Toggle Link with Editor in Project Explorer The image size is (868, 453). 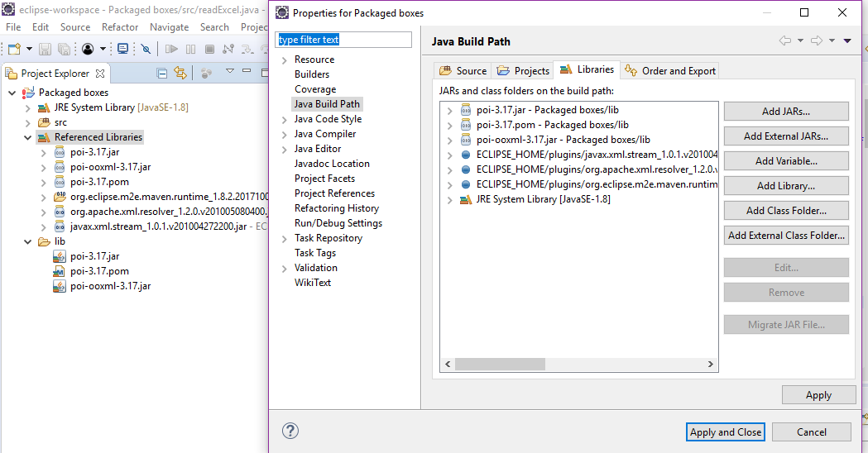pyautogui.click(x=180, y=73)
